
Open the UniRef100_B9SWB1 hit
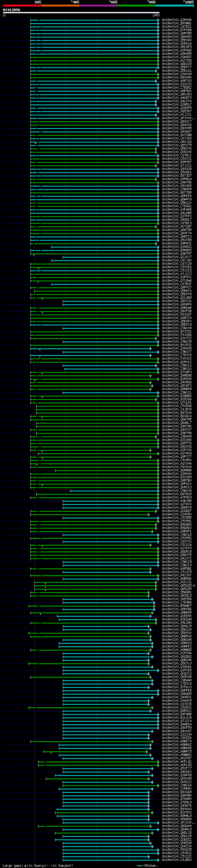tap(177, 23)
